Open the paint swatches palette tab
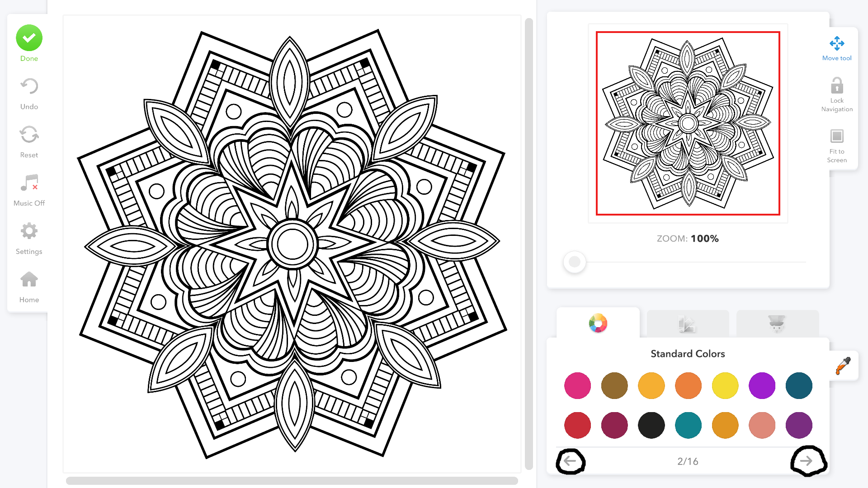Viewport: 868px width, 488px height. click(687, 324)
